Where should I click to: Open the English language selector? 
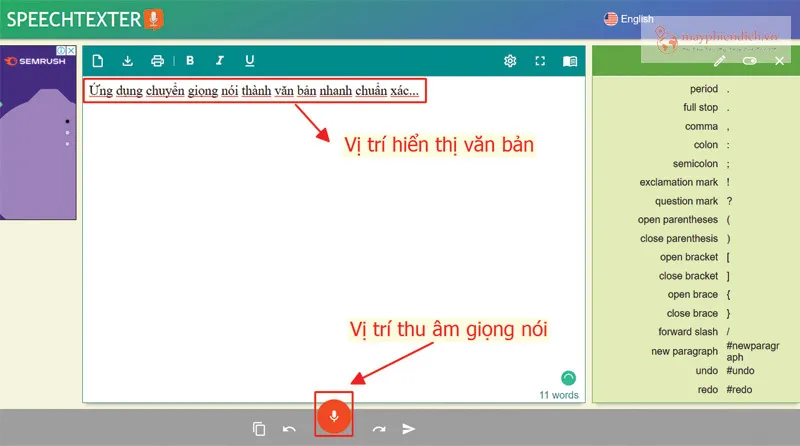pos(628,19)
